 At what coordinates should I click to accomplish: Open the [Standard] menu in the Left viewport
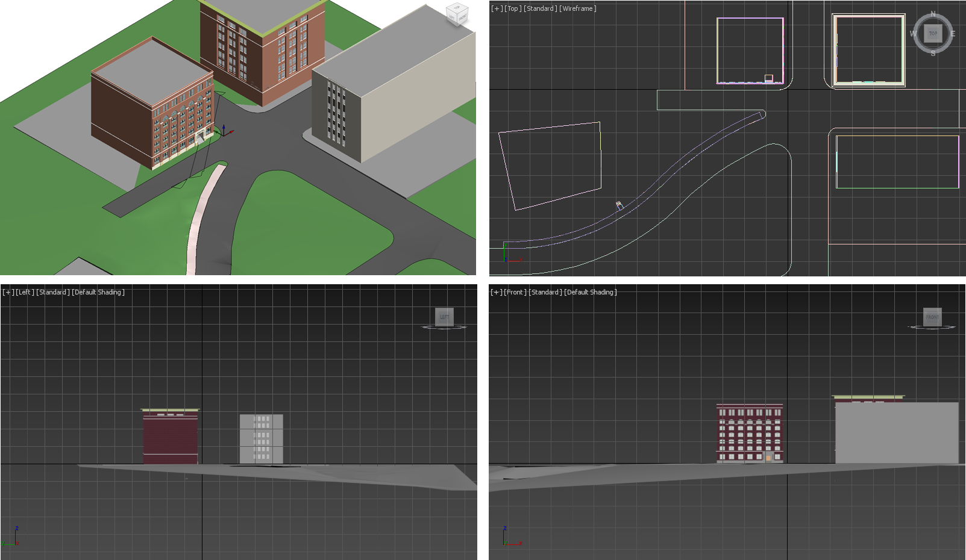53,292
